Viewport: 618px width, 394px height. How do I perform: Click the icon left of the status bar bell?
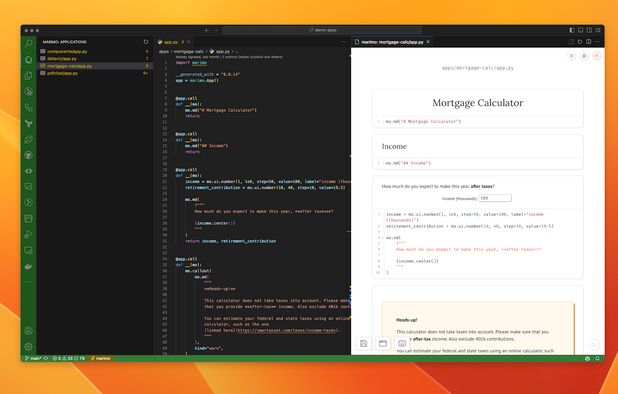(x=587, y=359)
